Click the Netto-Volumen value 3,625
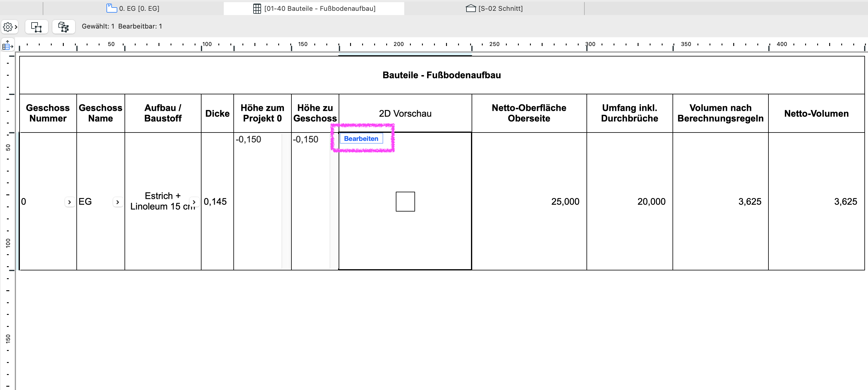 [845, 202]
